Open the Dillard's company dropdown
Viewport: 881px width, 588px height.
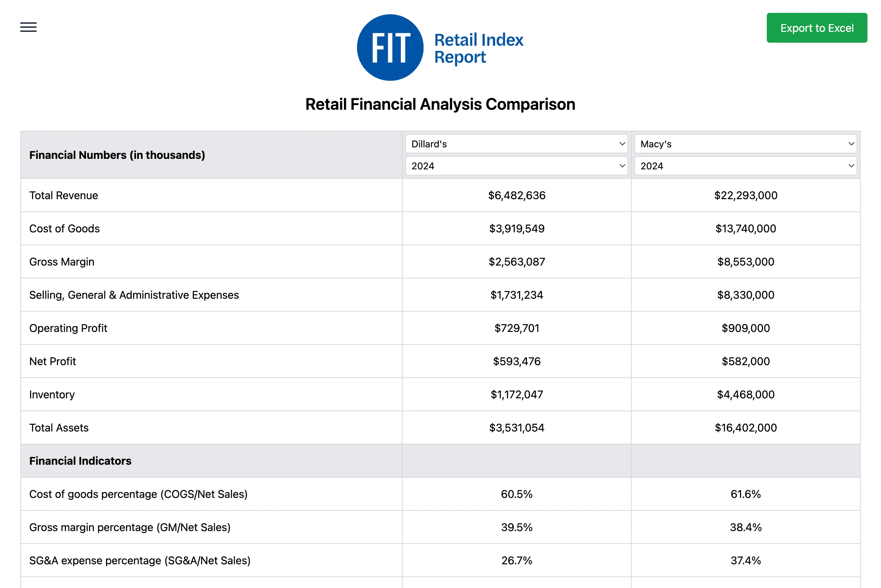point(516,144)
